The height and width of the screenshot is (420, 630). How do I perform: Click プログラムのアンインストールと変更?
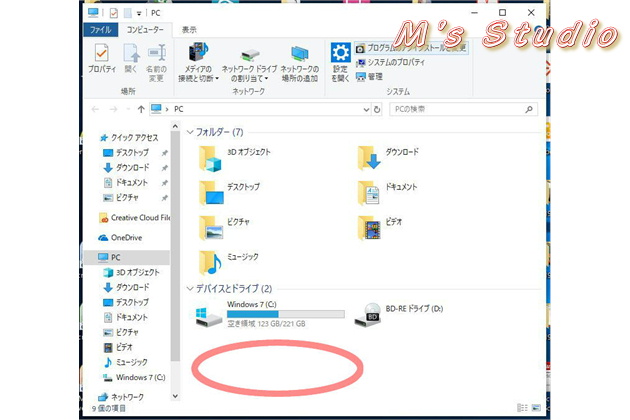tap(411, 48)
